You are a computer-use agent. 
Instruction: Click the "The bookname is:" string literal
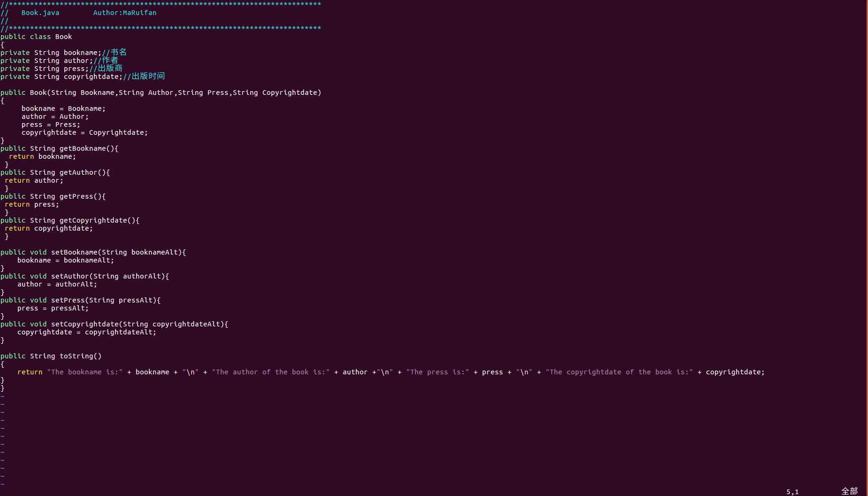[x=85, y=372]
